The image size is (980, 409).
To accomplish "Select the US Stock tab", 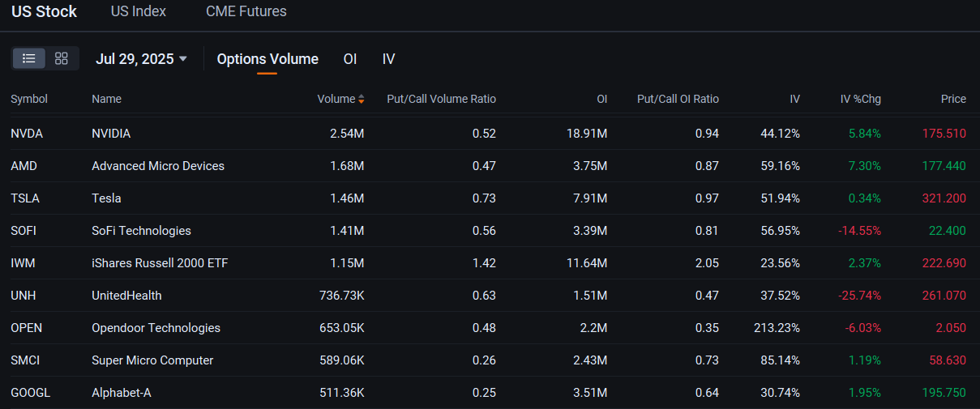I will click(x=44, y=11).
